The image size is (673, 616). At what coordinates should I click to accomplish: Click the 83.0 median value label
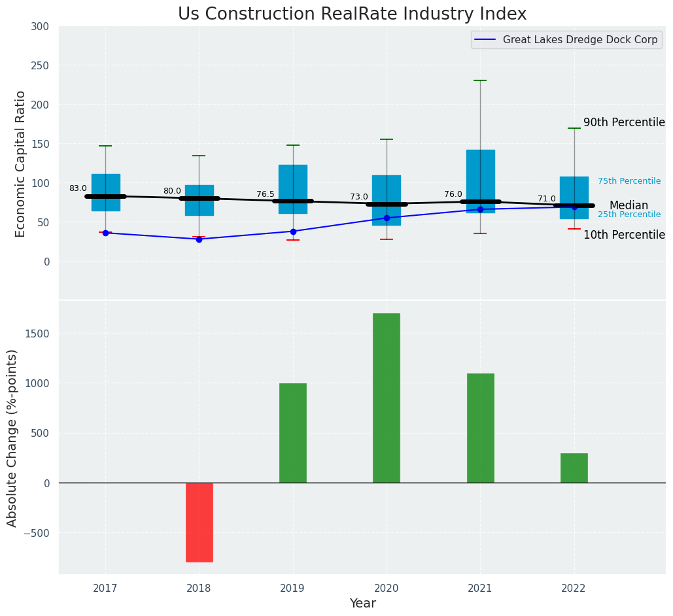[x=78, y=188]
